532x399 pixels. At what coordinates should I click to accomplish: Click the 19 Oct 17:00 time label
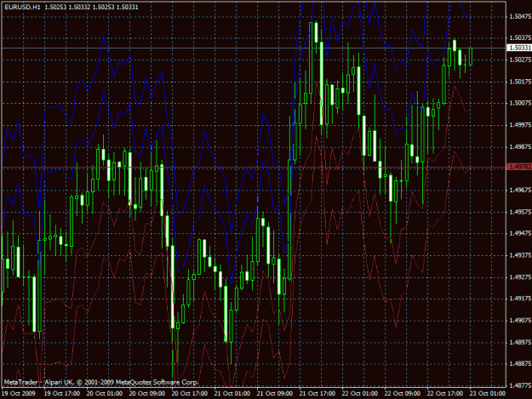62,394
